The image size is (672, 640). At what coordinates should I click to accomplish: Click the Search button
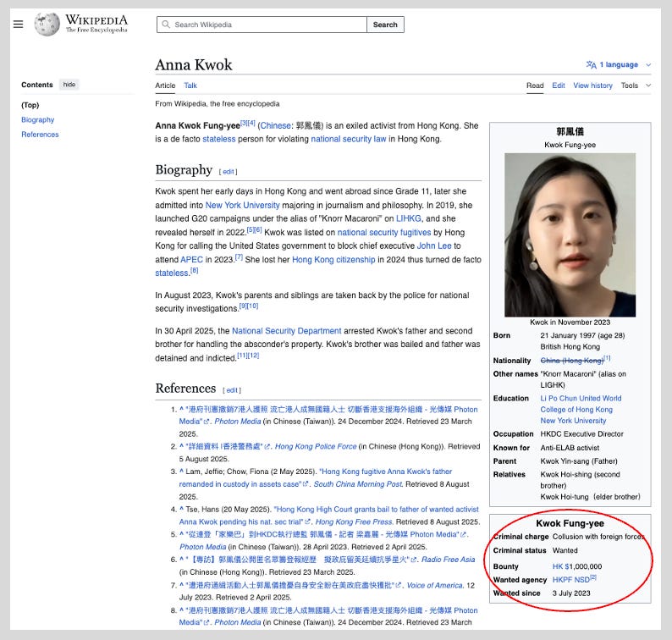(385, 25)
